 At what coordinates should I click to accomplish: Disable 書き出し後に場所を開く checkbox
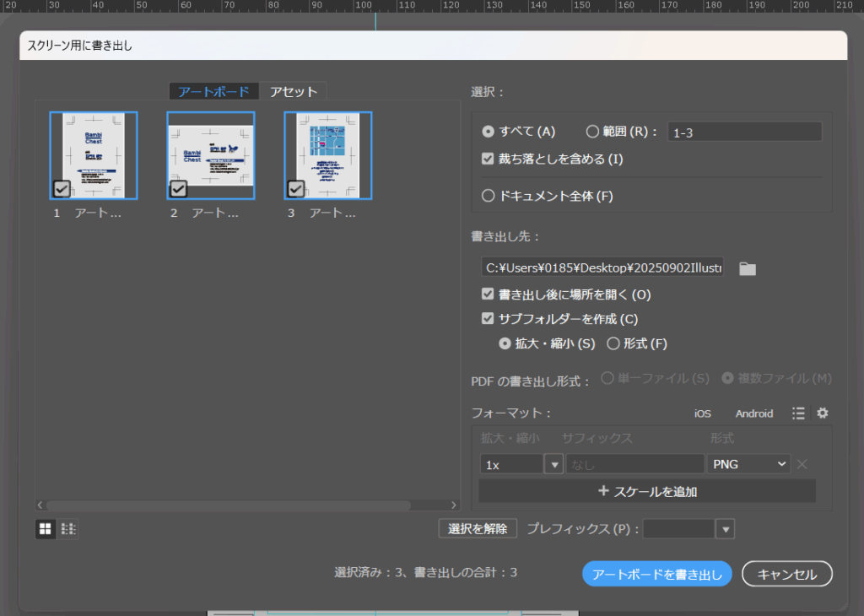click(x=487, y=294)
